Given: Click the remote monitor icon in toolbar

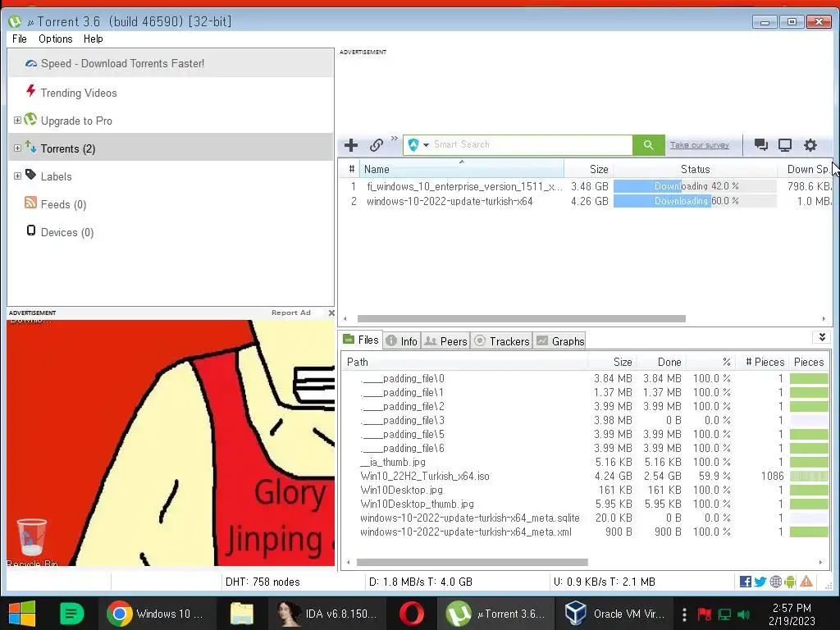Looking at the screenshot, I should click(x=785, y=144).
